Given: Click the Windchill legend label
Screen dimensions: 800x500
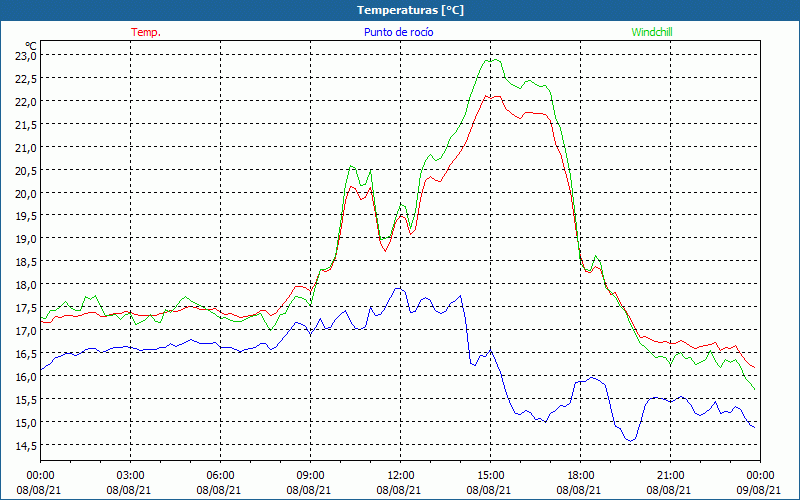Looking at the screenshot, I should click(x=652, y=32).
